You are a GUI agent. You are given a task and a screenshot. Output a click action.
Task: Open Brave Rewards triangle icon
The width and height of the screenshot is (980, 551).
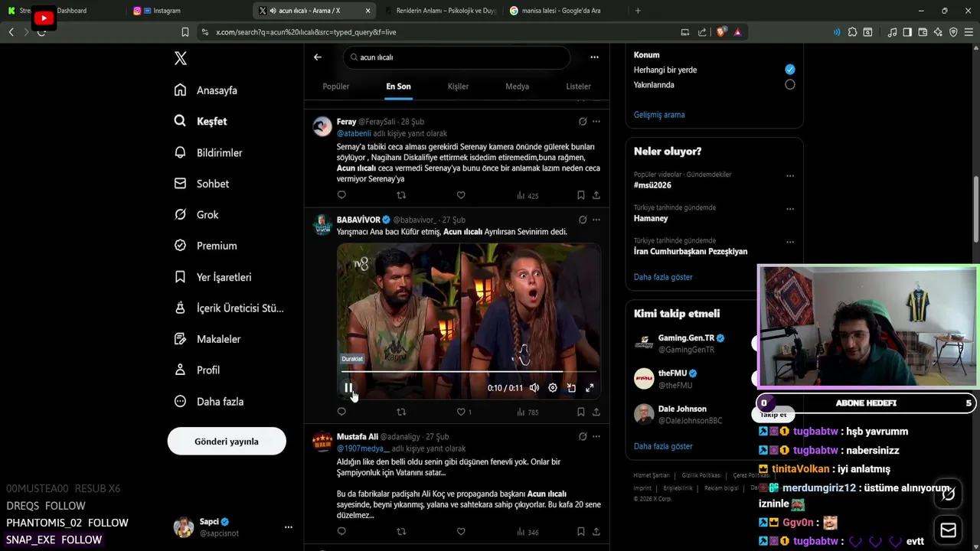tap(737, 32)
